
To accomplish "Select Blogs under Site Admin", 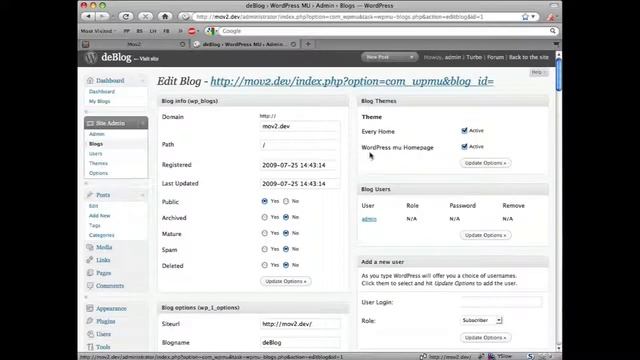I will (96, 144).
